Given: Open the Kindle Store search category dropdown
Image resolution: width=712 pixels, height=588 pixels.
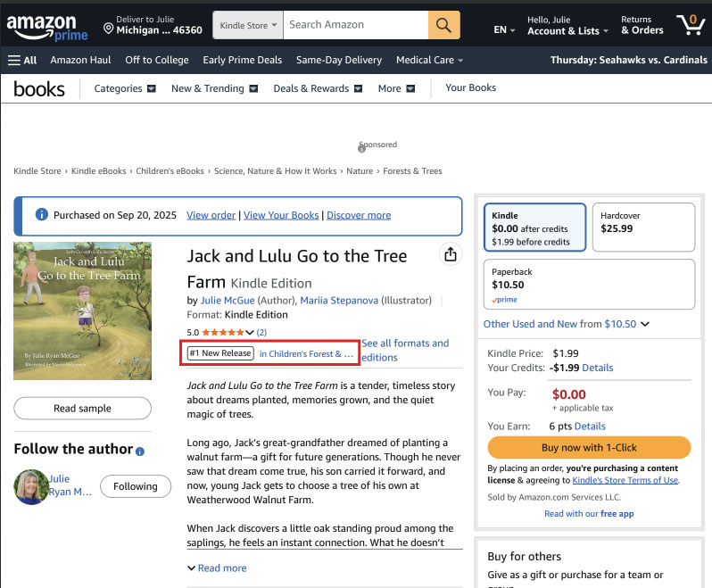Looking at the screenshot, I should pos(248,25).
